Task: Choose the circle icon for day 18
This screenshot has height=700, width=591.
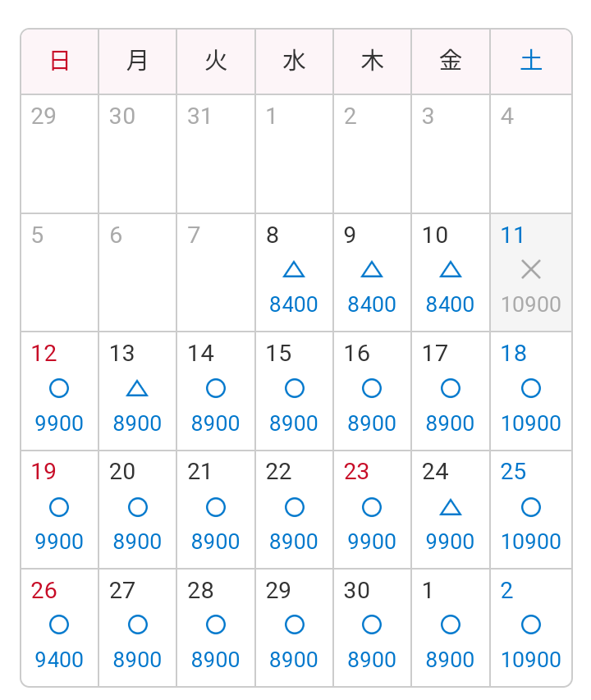Action: pyautogui.click(x=531, y=388)
